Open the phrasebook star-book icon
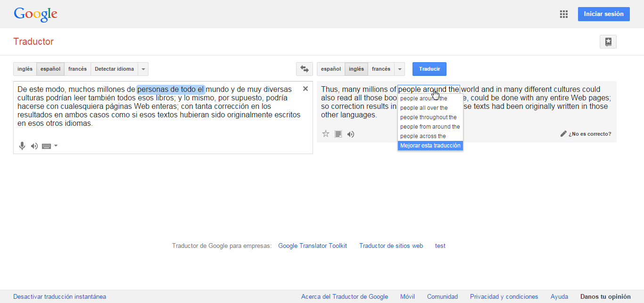Screen dimensions: 644x303 [608, 41]
